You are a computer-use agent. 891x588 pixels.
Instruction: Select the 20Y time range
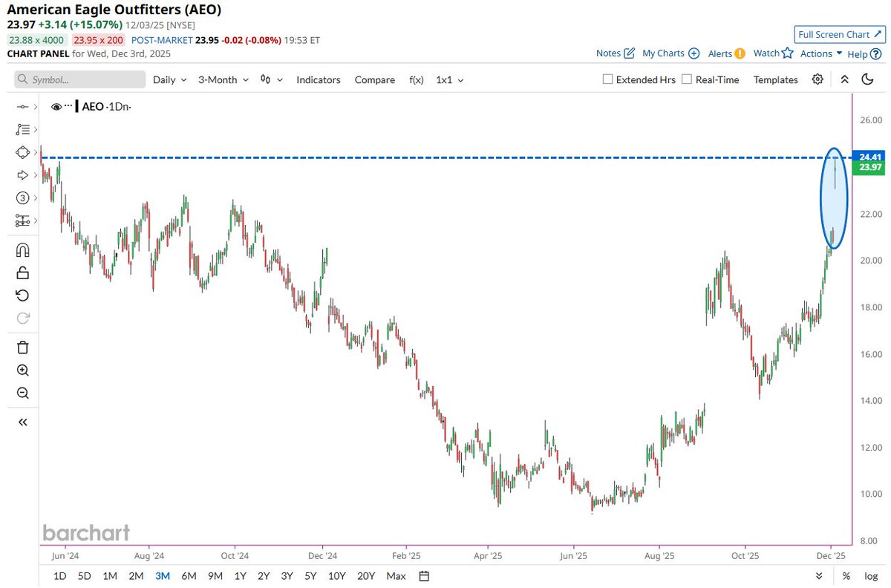click(x=366, y=576)
